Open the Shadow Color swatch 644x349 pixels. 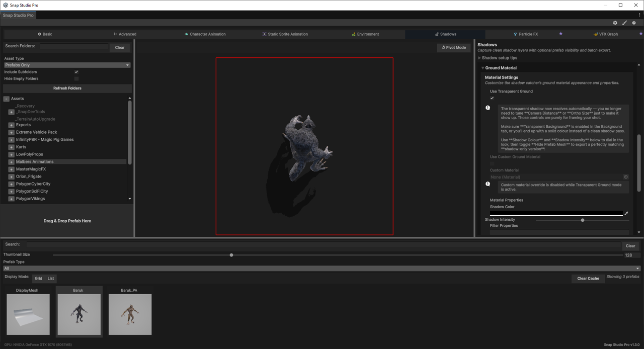pos(556,214)
